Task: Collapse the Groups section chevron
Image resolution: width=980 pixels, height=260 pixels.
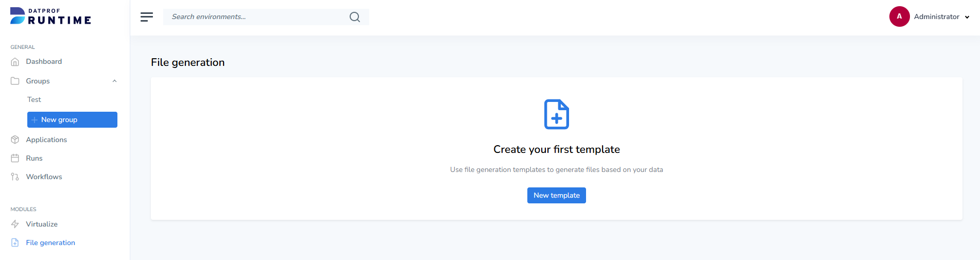Action: (114, 81)
